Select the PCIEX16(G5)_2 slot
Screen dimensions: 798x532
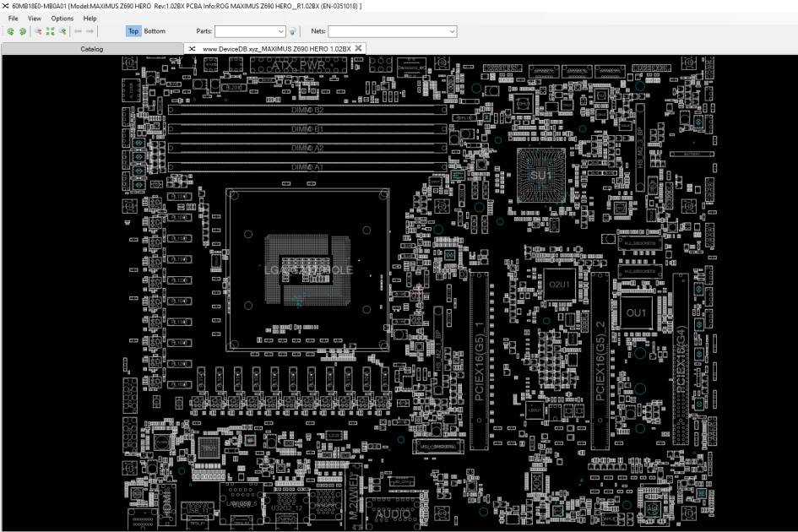(x=600, y=361)
